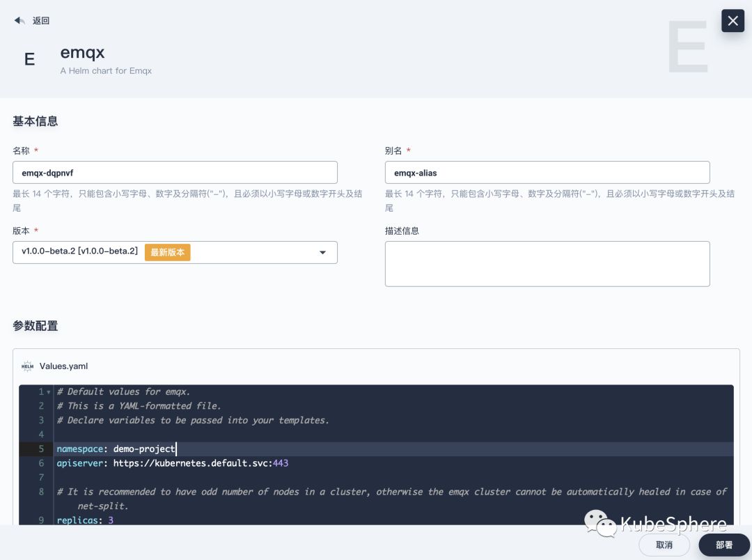Open the 版本 version dropdown

point(175,252)
